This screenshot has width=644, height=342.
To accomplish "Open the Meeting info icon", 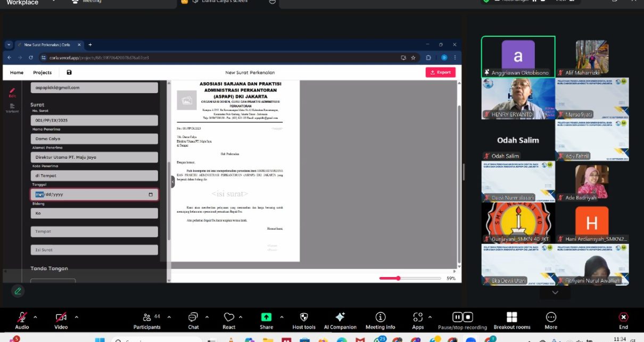I will tap(380, 317).
